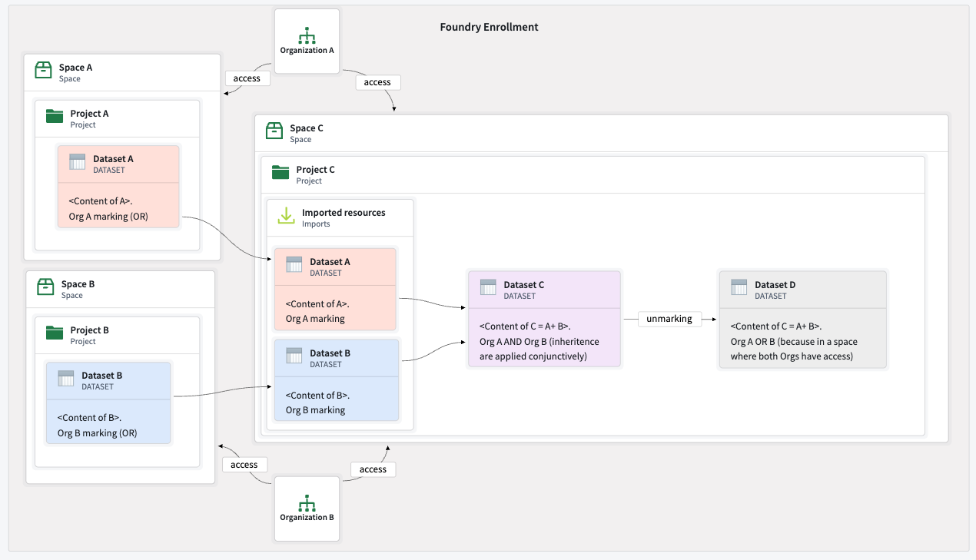Select the Space C box icon
The image size is (976, 560).
pyautogui.click(x=274, y=131)
